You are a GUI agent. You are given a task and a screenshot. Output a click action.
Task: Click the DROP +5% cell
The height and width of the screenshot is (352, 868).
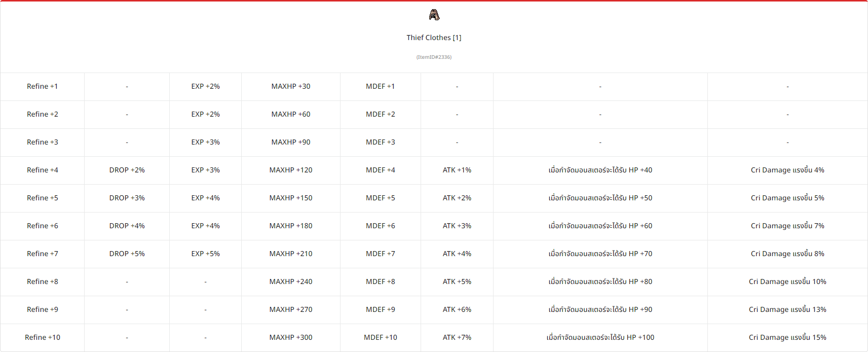coord(127,254)
